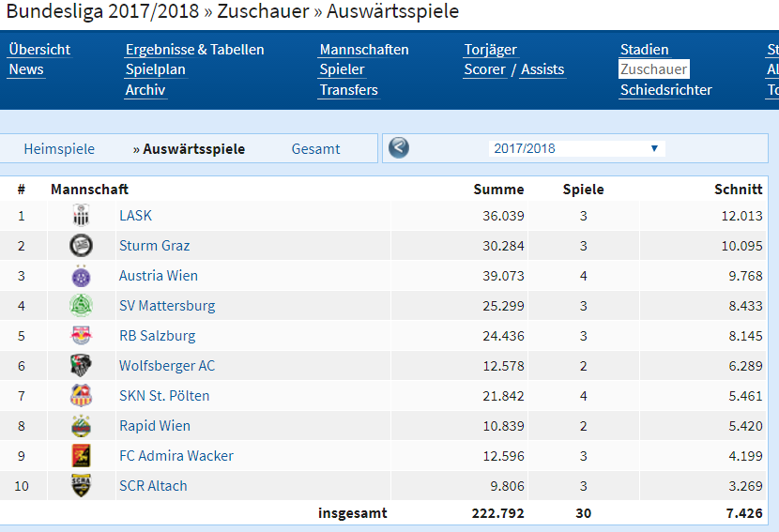Viewport: 779px width, 532px height.
Task: Open the Rapid Wien team link
Action: pos(155,426)
